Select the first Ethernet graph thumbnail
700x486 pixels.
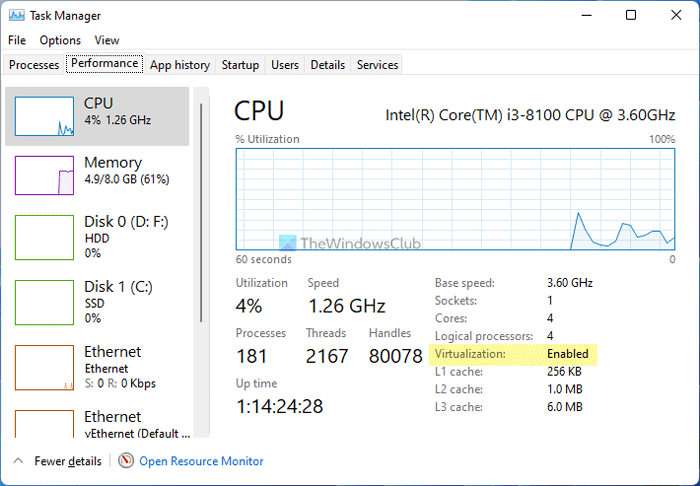pyautogui.click(x=44, y=368)
